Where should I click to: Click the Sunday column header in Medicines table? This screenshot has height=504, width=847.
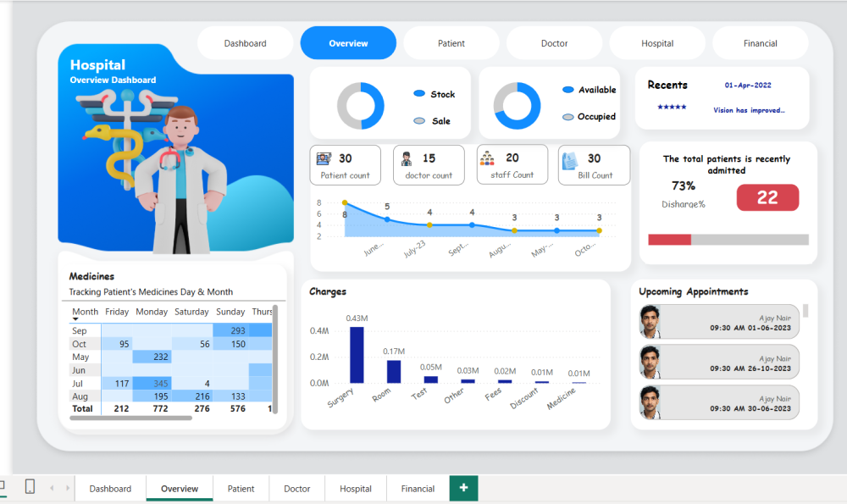click(x=230, y=312)
